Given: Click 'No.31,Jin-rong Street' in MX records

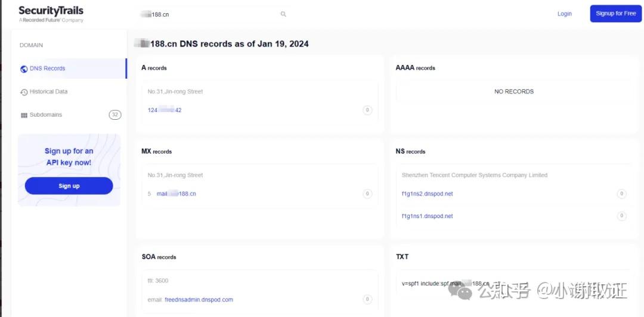Looking at the screenshot, I should click(175, 175).
